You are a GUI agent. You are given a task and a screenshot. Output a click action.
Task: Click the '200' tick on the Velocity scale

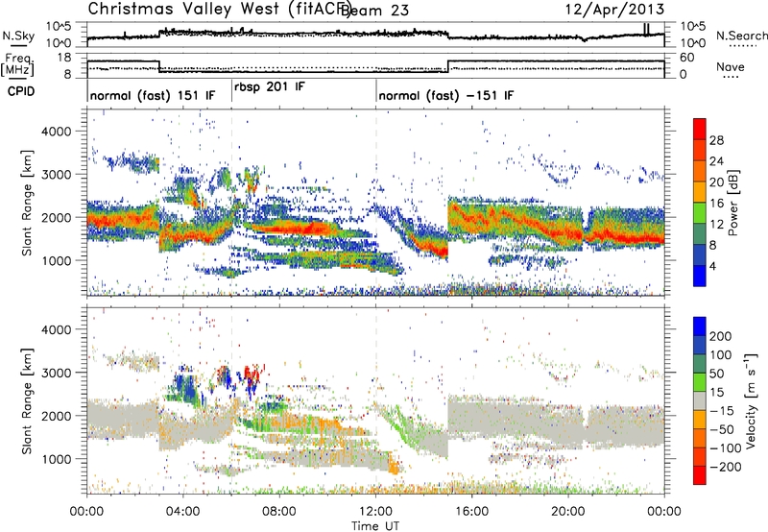point(721,336)
